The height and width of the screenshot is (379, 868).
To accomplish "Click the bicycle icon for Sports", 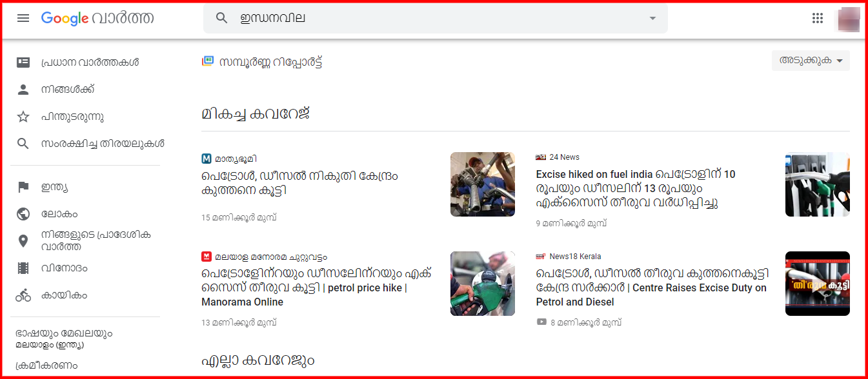I will [23, 295].
